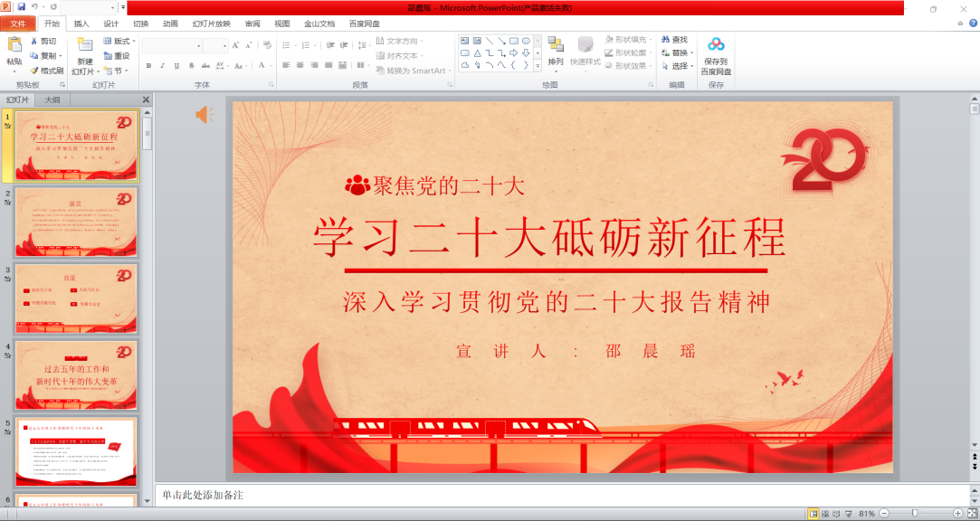The width and height of the screenshot is (980, 521).
Task: Toggle Italic formatting
Action: coord(163,66)
